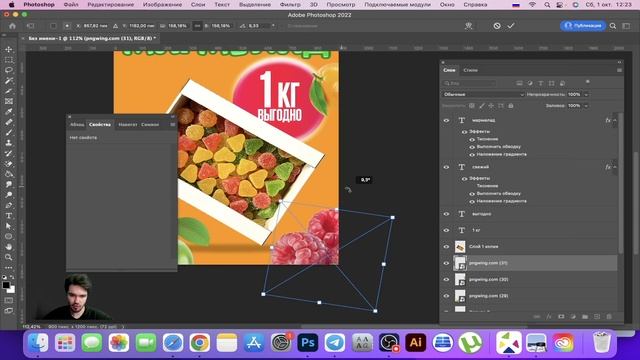Open the search icon beside Publish button
This screenshot has height=360, width=640.
[613, 26]
